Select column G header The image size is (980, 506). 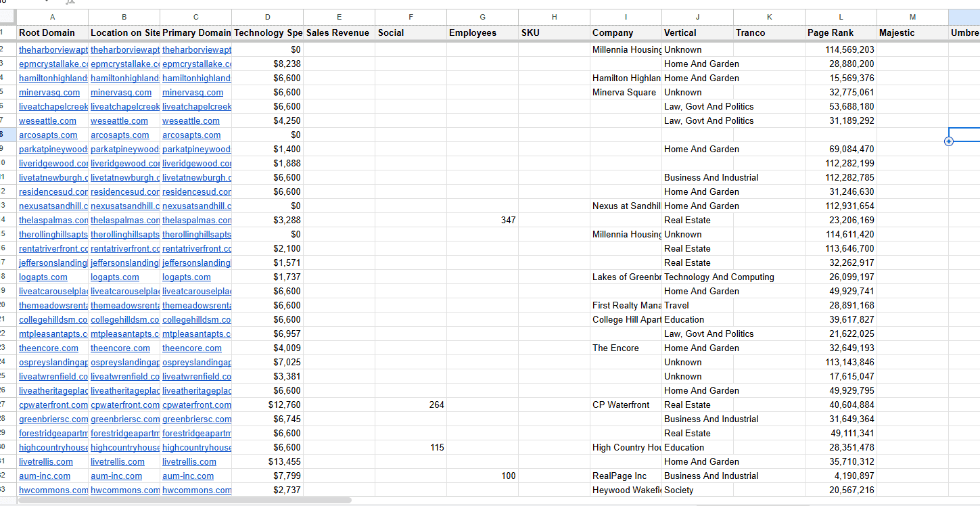(483, 16)
